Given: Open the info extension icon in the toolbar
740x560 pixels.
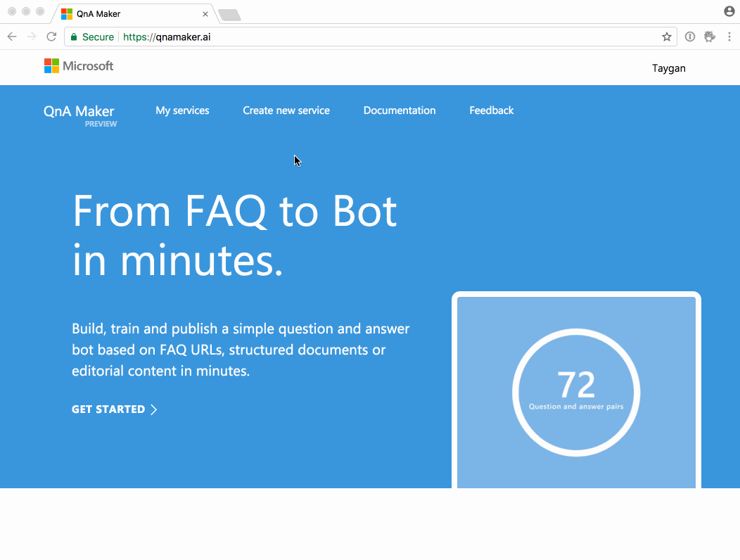Looking at the screenshot, I should (x=690, y=37).
